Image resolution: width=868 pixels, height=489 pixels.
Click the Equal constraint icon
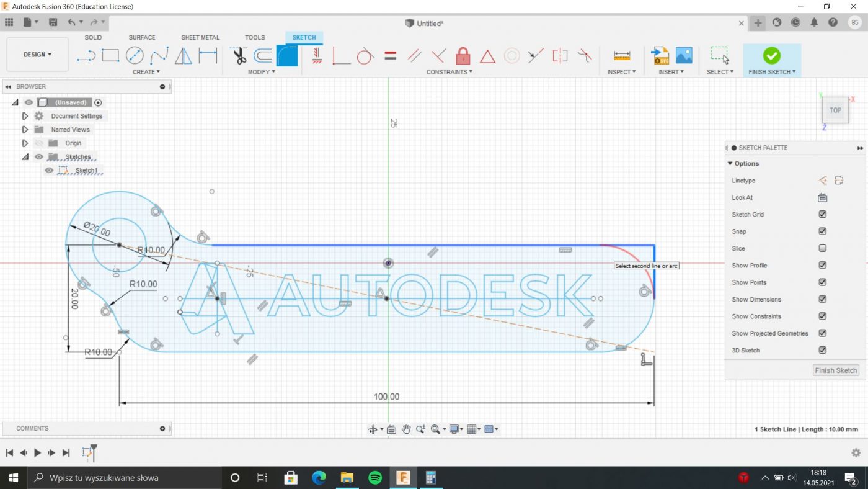(x=390, y=56)
